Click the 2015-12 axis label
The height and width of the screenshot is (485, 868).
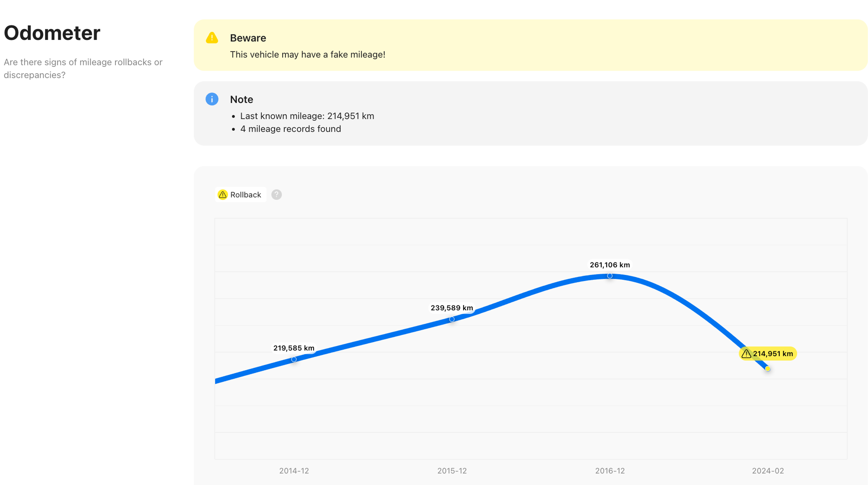[x=452, y=471]
